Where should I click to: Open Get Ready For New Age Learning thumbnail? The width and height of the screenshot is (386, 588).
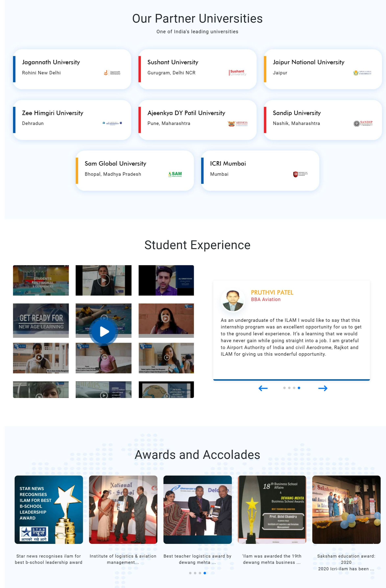tap(41, 320)
